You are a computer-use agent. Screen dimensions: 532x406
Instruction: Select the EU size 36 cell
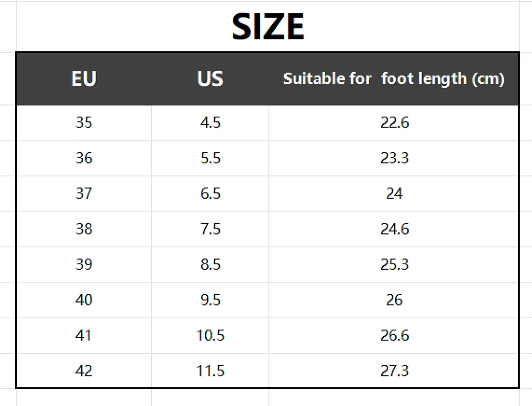click(x=84, y=158)
